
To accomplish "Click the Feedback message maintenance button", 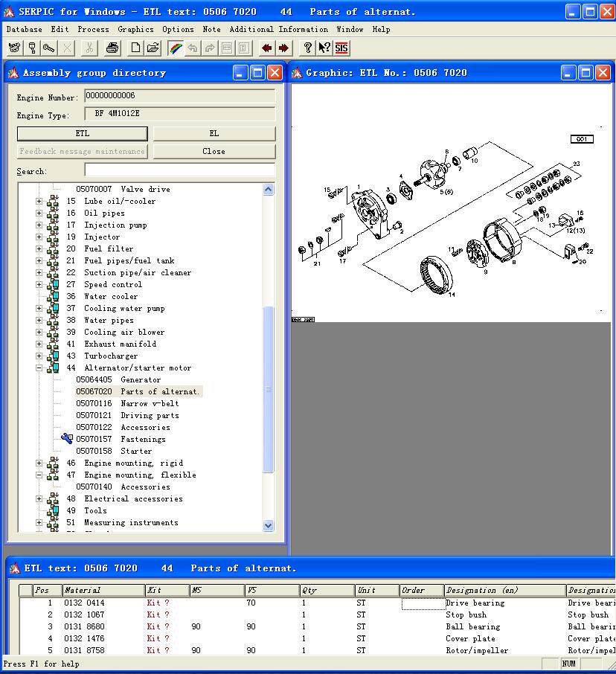I will (x=83, y=151).
